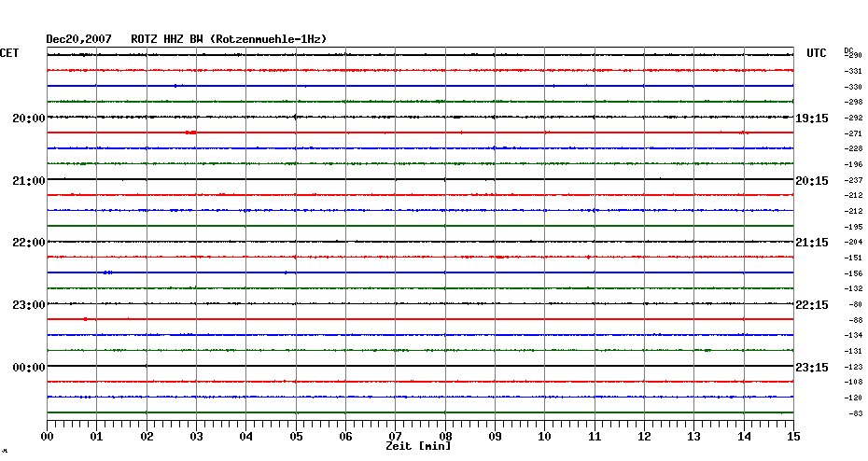Click DC offset value -83

855,413
